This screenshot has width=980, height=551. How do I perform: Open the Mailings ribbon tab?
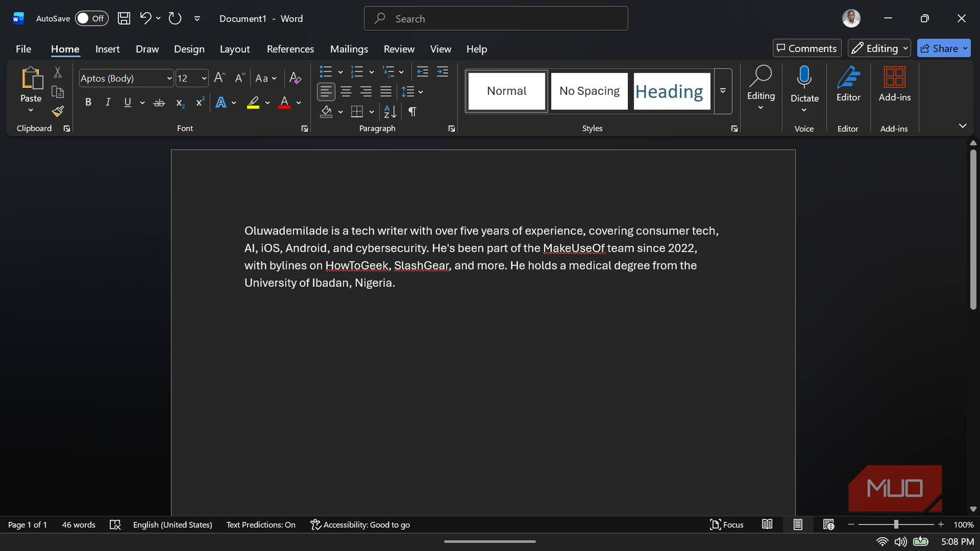349,49
